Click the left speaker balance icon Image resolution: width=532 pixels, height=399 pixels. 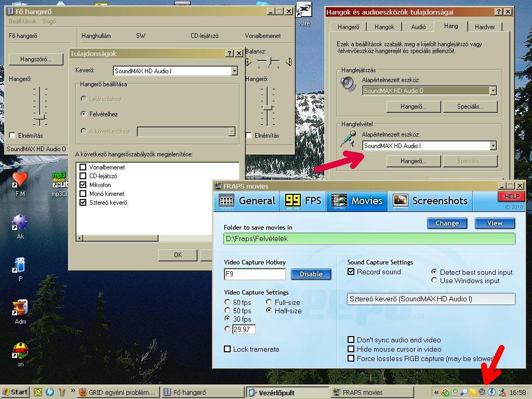[x=249, y=62]
